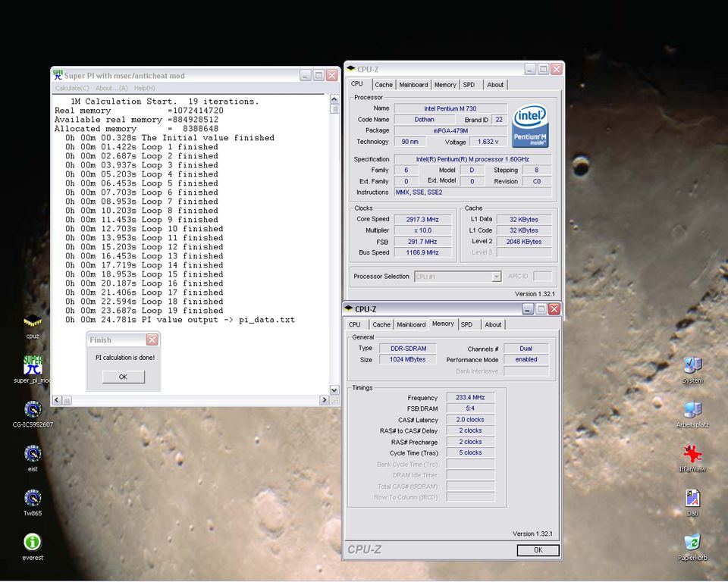The image size is (728, 582).
Task: Open About menu in Super PI
Action: point(111,88)
